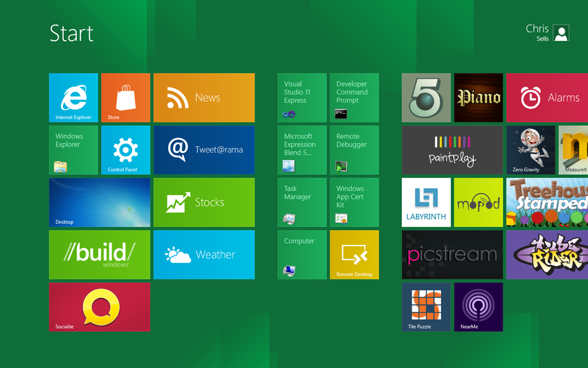Launch the Socialite tile
This screenshot has width=588, height=368.
point(99,307)
